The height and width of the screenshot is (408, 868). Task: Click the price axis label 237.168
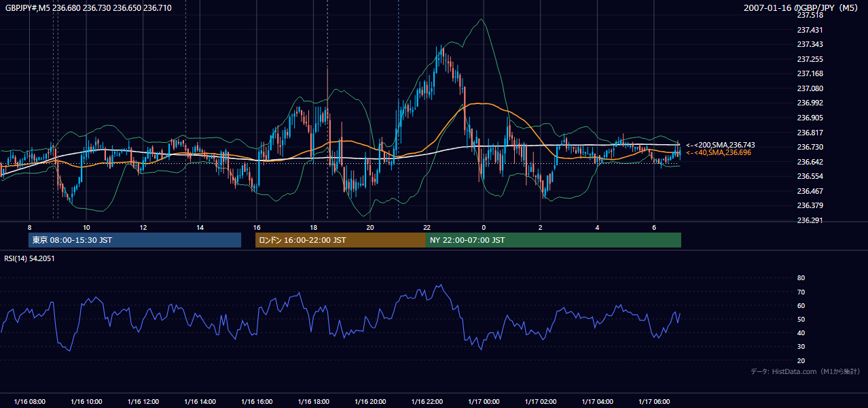(810, 73)
